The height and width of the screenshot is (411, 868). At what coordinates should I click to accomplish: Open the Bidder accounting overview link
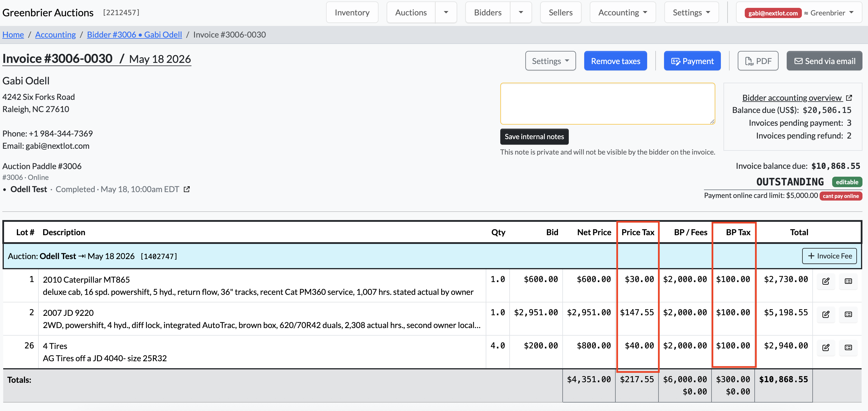click(792, 98)
